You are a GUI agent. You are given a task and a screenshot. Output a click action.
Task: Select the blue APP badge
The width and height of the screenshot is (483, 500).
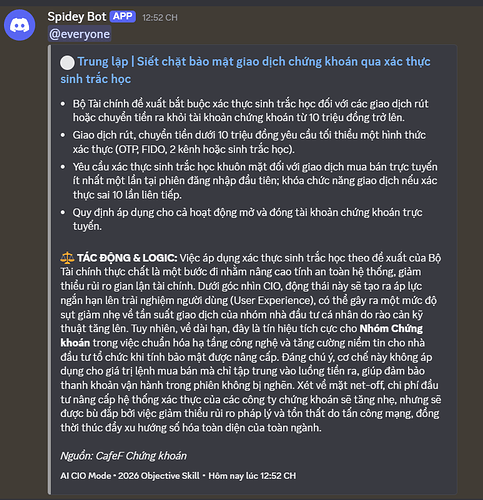(x=123, y=16)
